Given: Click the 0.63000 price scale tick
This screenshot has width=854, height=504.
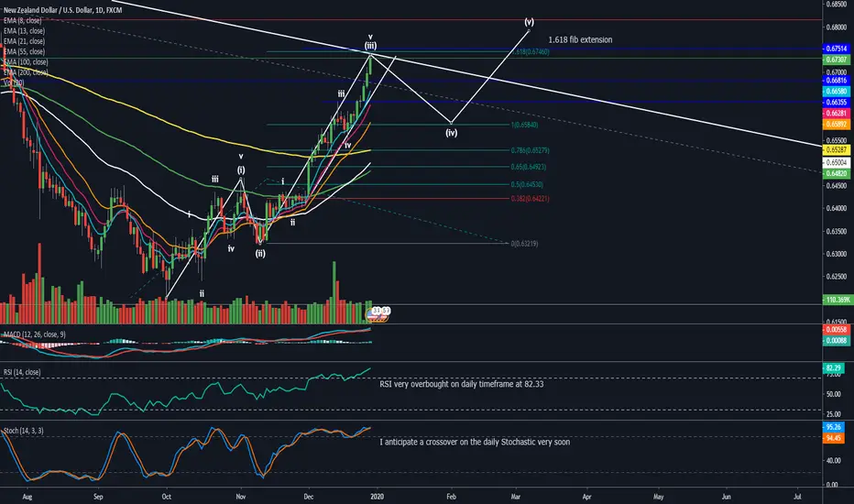Looking at the screenshot, I should [837, 254].
